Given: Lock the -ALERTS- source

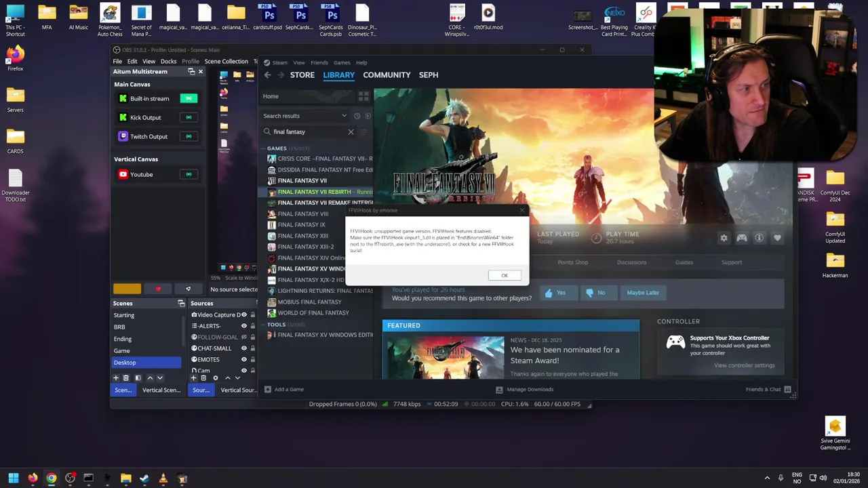Looking at the screenshot, I should click(x=253, y=326).
